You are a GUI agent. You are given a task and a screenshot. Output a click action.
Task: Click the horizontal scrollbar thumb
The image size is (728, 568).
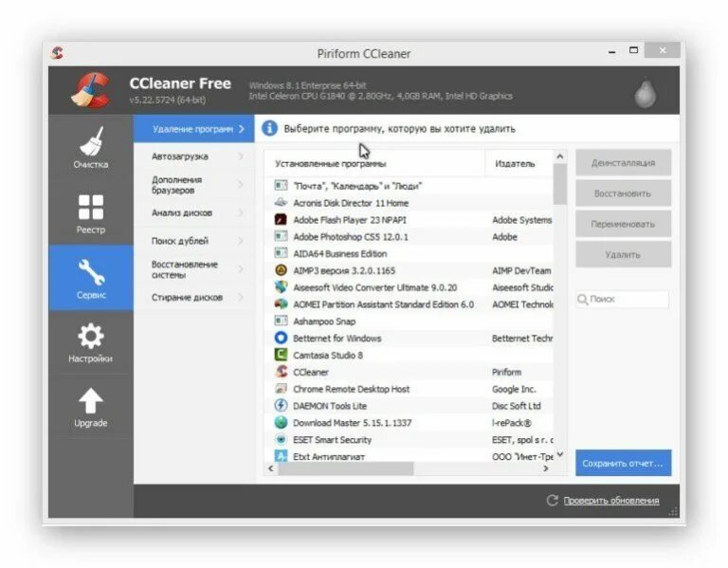pyautogui.click(x=346, y=468)
